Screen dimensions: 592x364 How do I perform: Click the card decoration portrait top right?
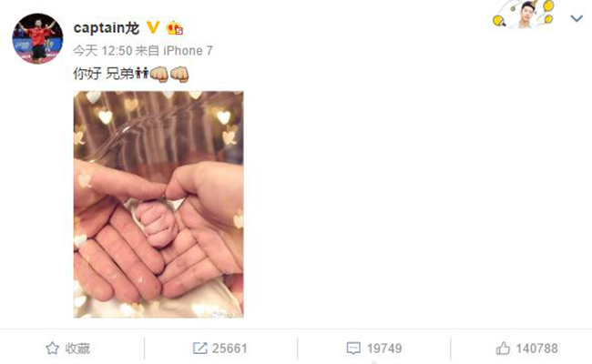[x=523, y=15]
